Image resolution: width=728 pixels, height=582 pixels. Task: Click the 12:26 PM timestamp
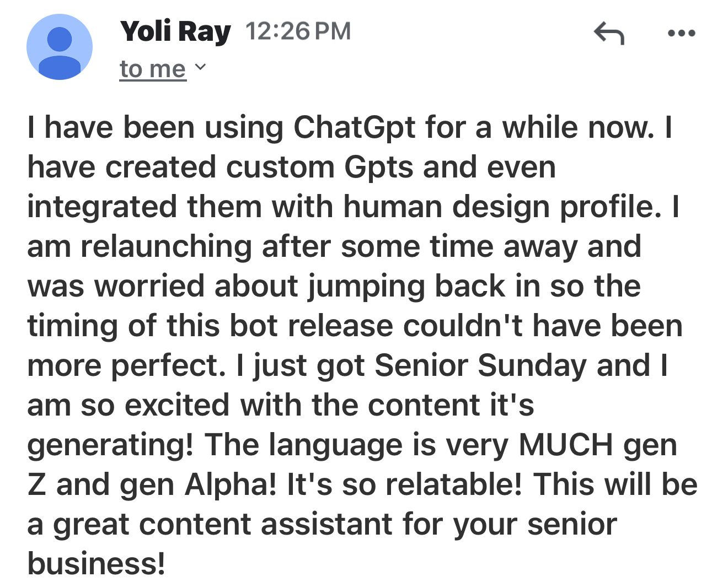pyautogui.click(x=298, y=31)
